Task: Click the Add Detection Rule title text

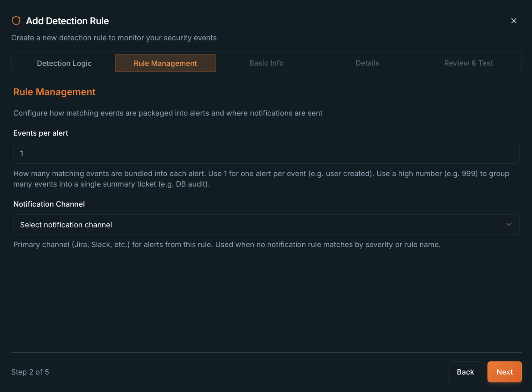Action: (x=67, y=21)
